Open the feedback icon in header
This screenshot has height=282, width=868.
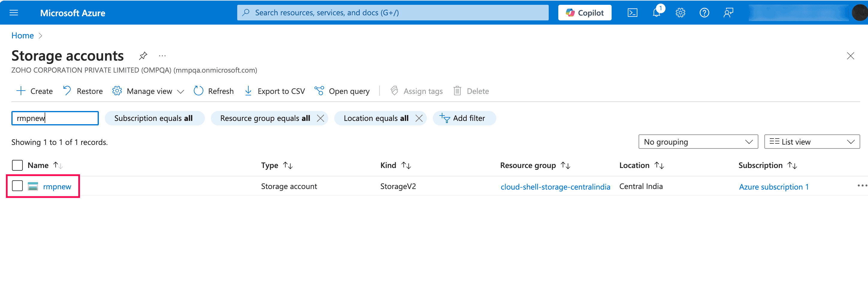tap(728, 13)
